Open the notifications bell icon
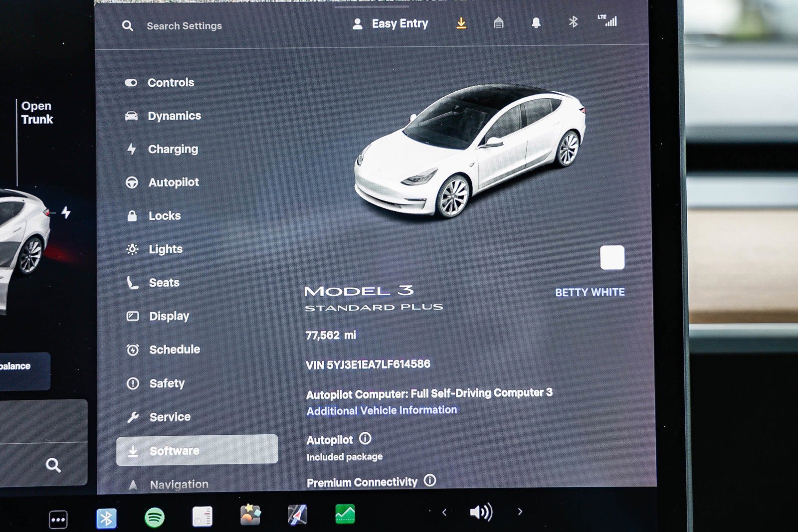This screenshot has height=532, width=798. [x=536, y=23]
